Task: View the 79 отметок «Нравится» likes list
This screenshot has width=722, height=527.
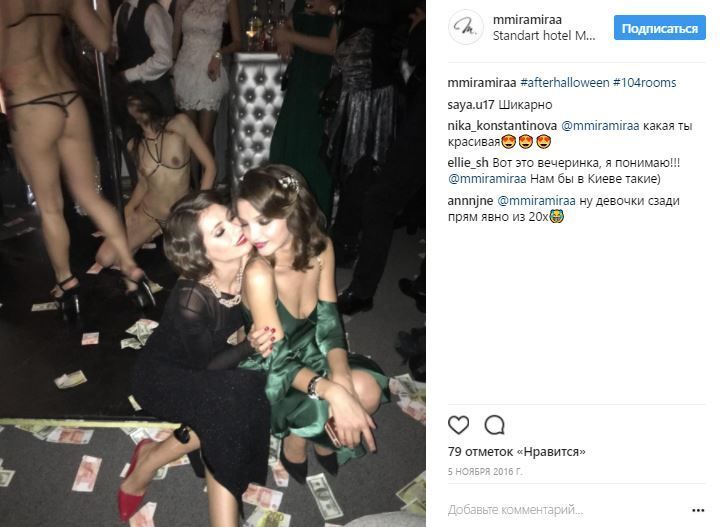Action: click(x=516, y=452)
